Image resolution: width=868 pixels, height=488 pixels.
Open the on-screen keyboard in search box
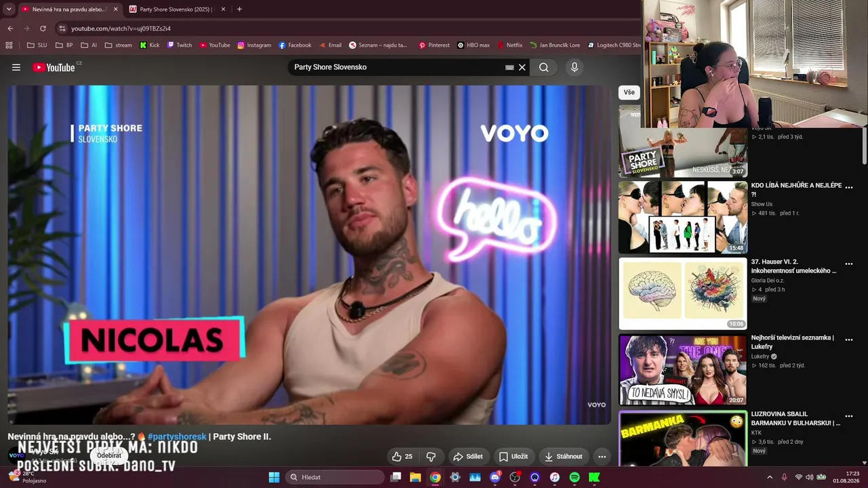click(509, 67)
